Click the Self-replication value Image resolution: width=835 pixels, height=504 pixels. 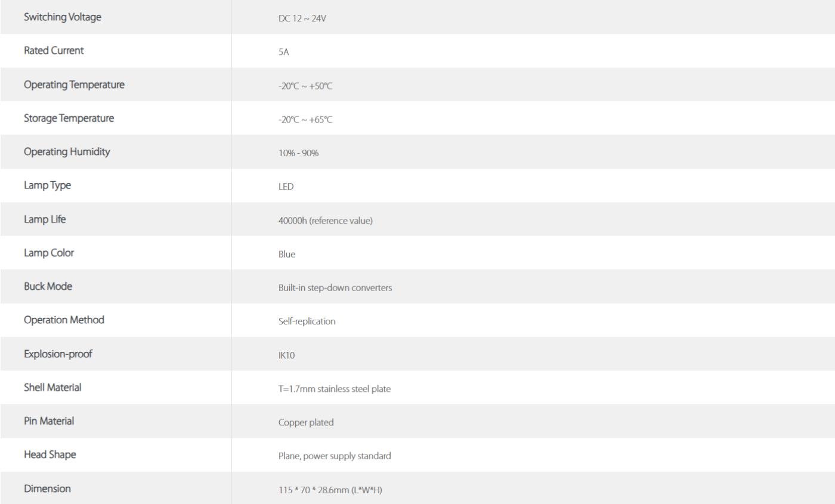point(307,321)
